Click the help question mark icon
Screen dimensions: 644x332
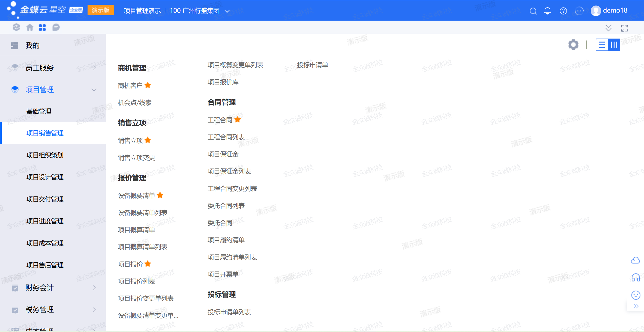563,11
